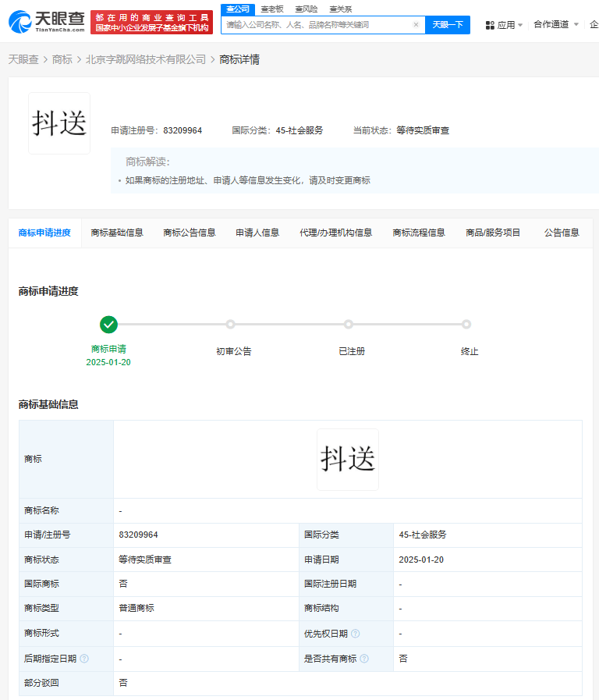Click the TianYanCha logo
The image size is (599, 700).
pyautogui.click(x=47, y=21)
